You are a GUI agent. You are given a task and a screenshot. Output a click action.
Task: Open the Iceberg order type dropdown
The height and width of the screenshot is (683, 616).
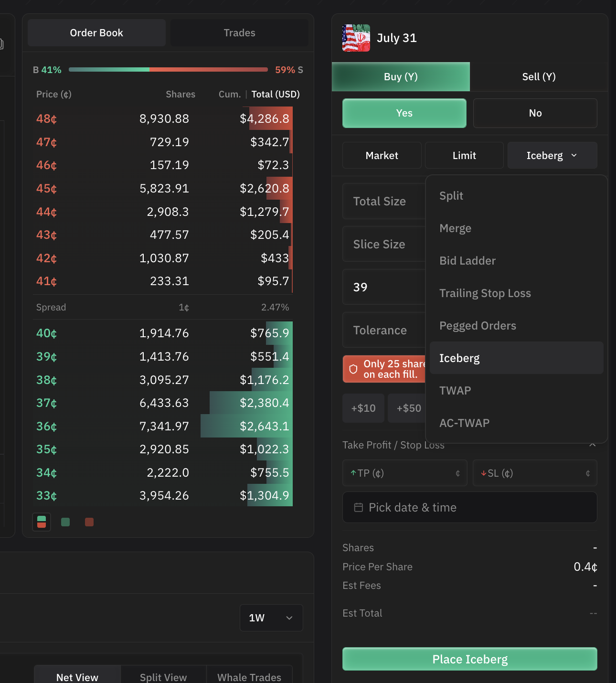tap(552, 155)
